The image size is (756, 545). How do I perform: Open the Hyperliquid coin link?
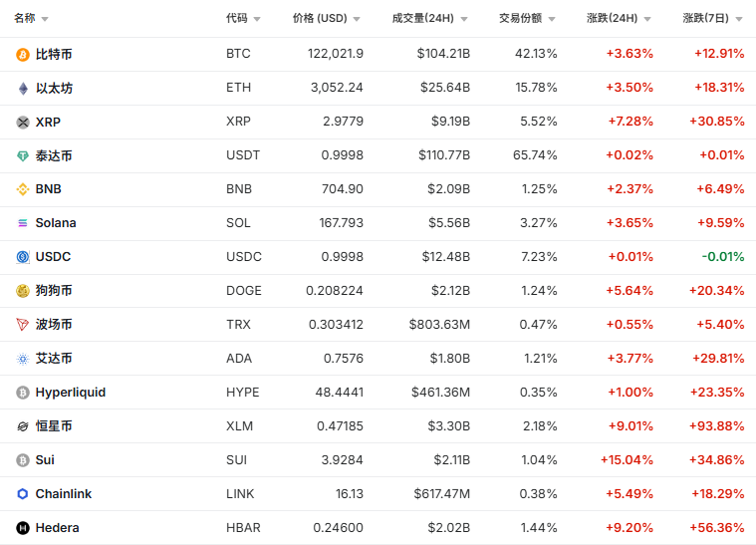(70, 393)
